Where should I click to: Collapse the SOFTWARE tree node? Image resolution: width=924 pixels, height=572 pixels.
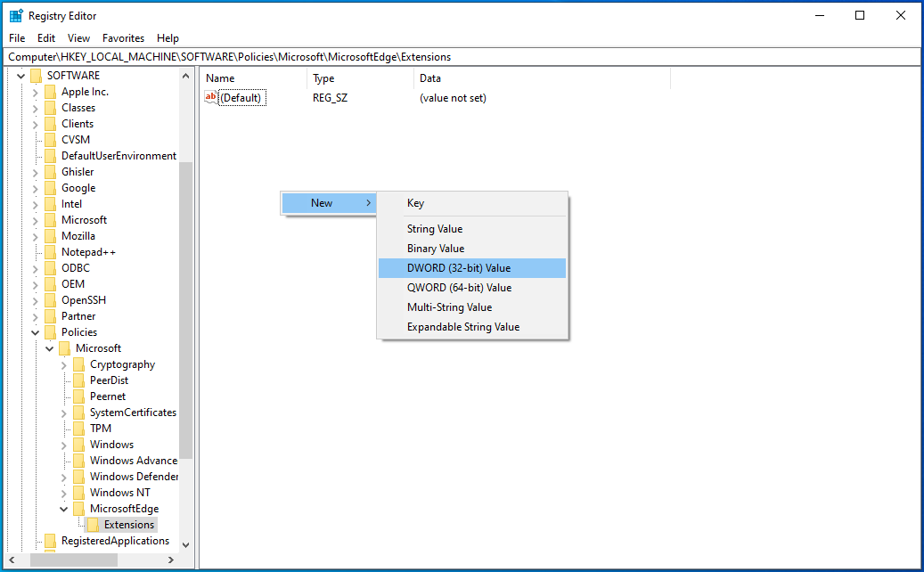[x=20, y=75]
